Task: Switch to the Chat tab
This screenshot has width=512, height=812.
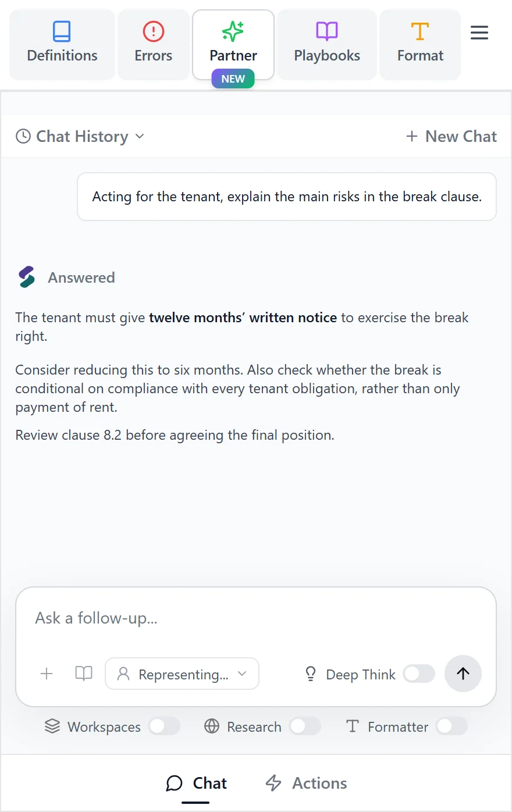Action: coord(196,783)
